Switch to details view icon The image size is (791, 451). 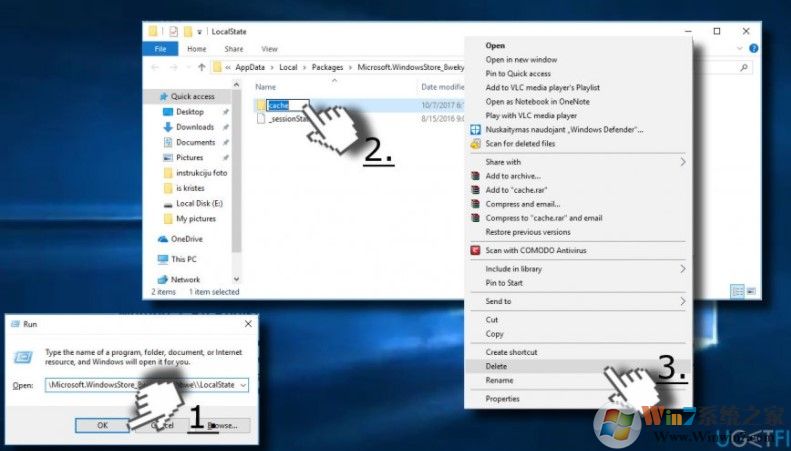738,291
